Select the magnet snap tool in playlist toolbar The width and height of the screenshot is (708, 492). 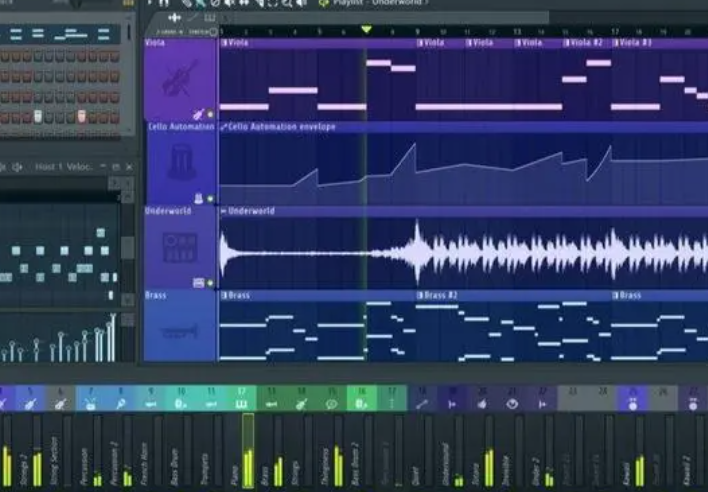163,3
